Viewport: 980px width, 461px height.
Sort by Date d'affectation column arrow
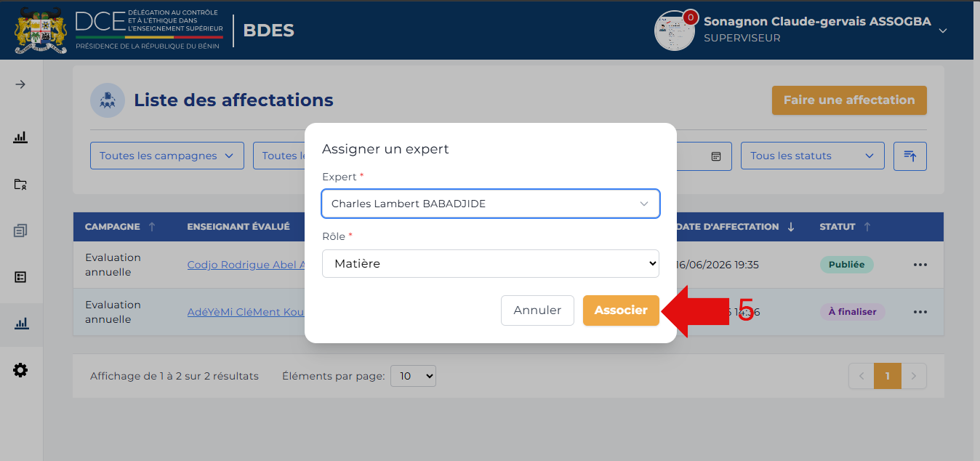tap(791, 227)
